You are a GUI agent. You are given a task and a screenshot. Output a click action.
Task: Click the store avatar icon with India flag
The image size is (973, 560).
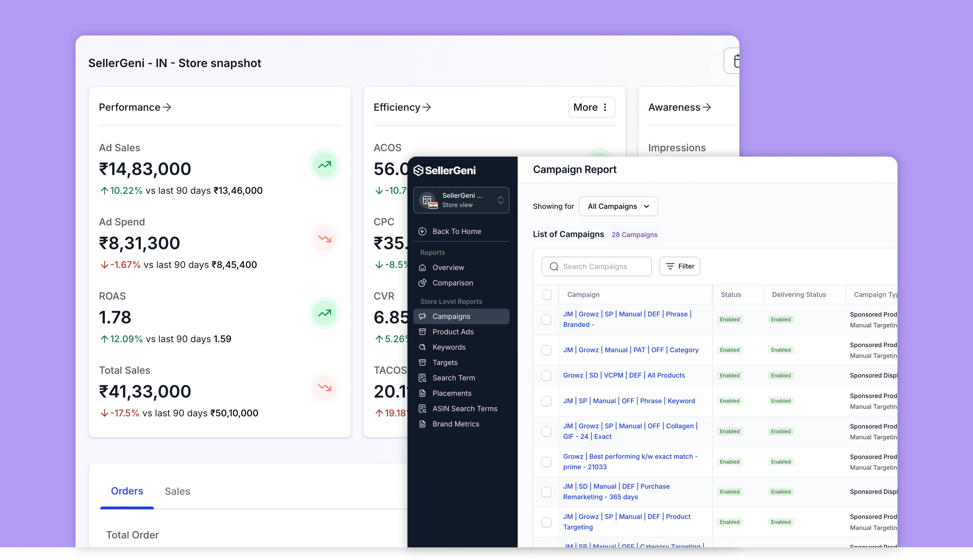coord(428,200)
